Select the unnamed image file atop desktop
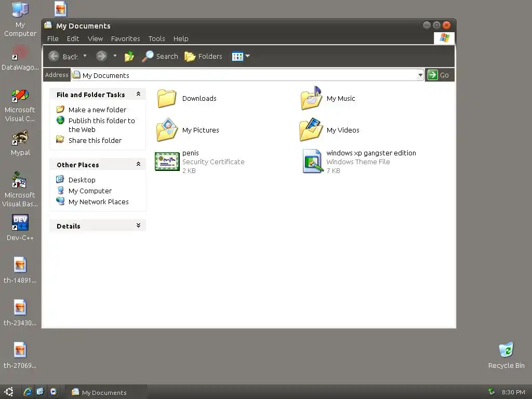Viewport: 532px width, 399px height. click(x=60, y=9)
